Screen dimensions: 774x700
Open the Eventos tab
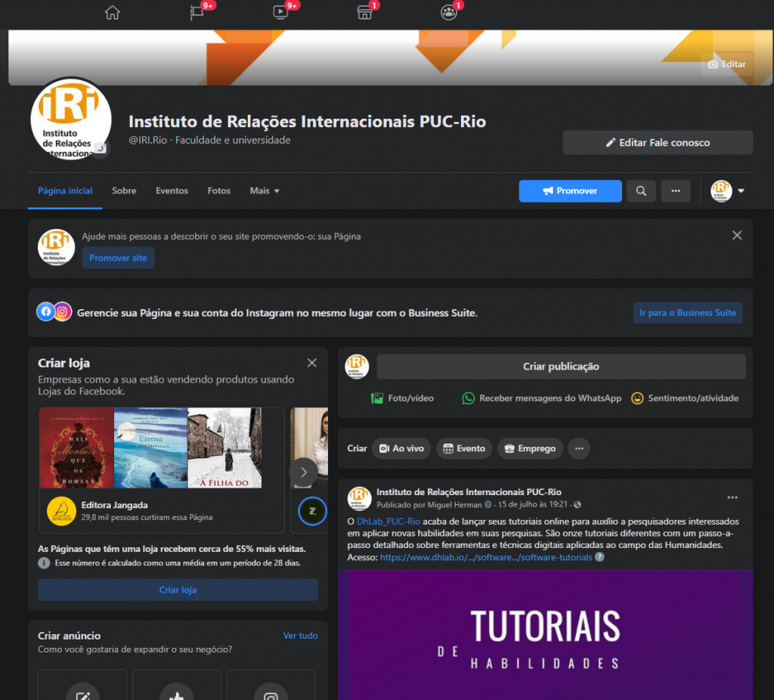point(172,190)
